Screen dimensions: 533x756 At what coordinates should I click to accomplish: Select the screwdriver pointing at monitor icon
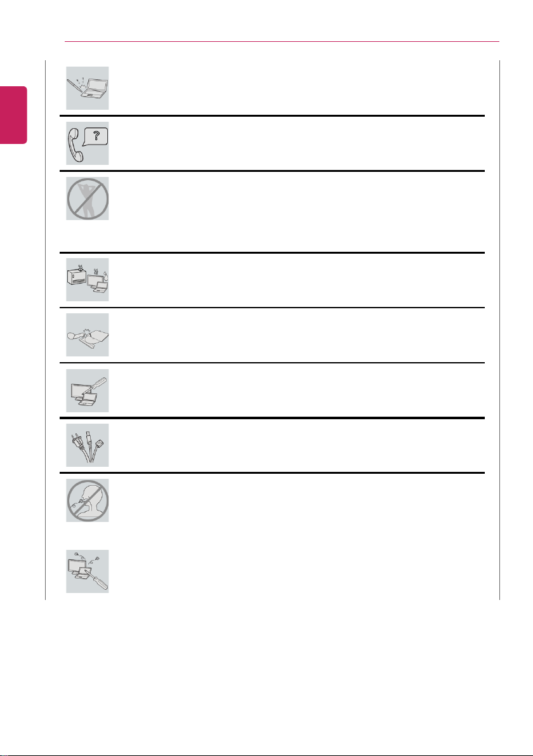click(88, 391)
